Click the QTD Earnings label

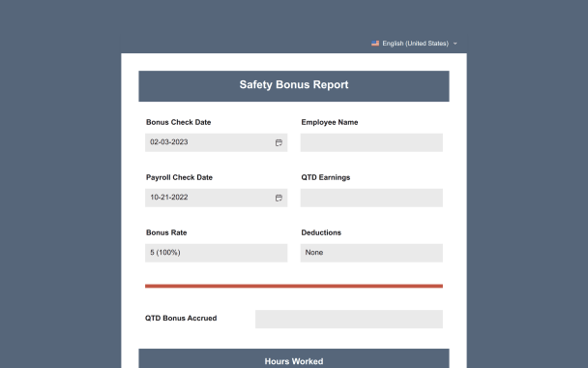[326, 177]
